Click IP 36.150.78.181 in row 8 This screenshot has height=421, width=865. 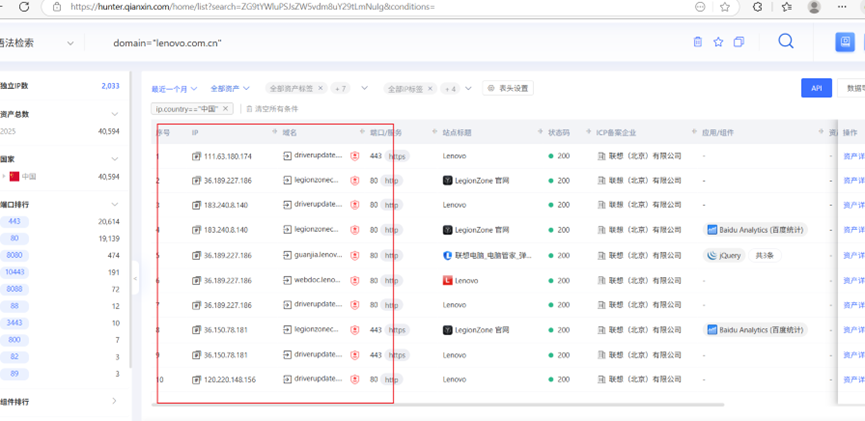(226, 330)
